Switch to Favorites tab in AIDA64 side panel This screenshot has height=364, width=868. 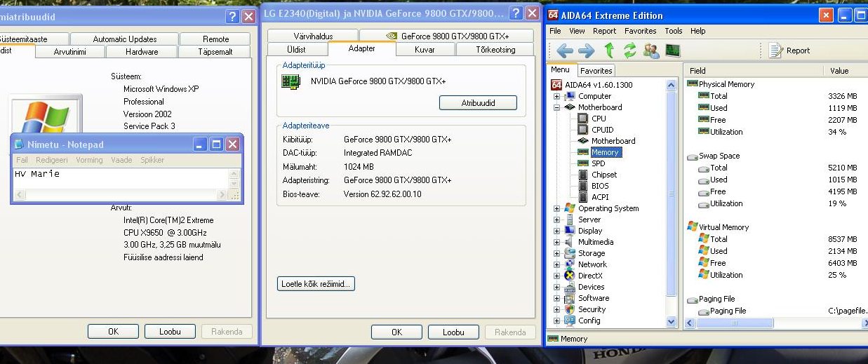click(596, 70)
